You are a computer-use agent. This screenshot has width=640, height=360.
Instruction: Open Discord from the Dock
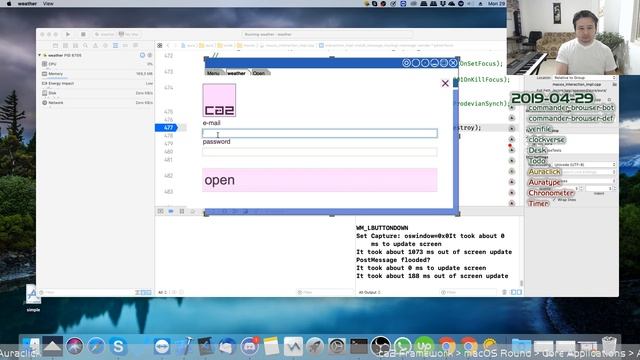[249, 346]
